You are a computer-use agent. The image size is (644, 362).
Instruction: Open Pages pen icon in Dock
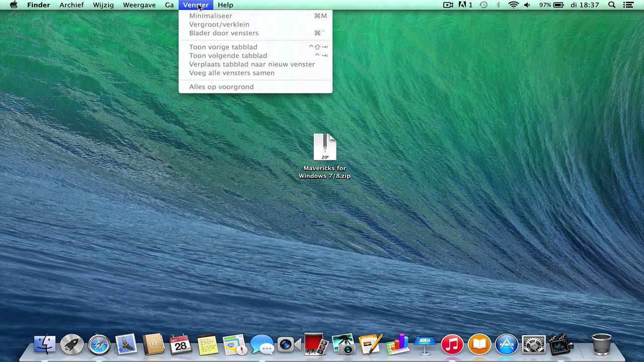click(x=371, y=344)
